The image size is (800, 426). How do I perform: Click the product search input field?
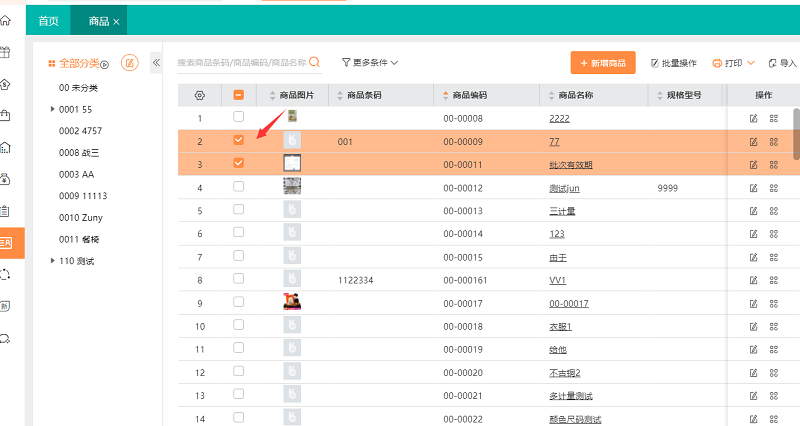[x=242, y=62]
